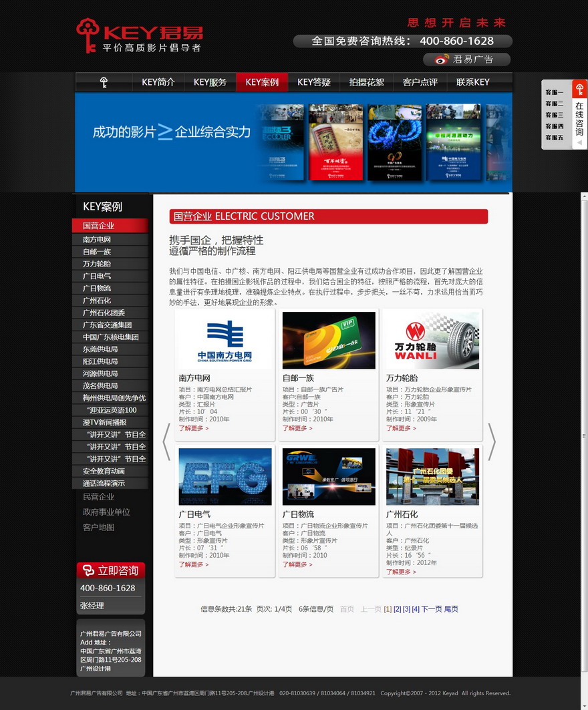Open KEY简介 menu item
The width and height of the screenshot is (588, 710).
158,82
